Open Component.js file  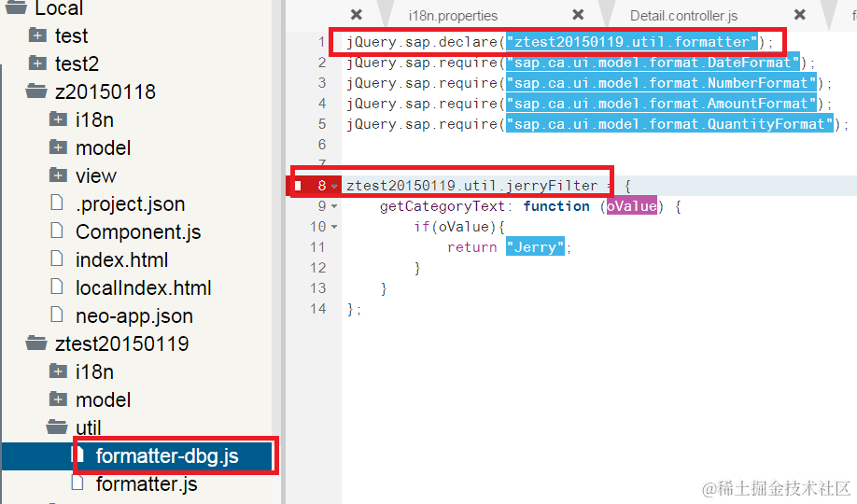[x=138, y=231]
